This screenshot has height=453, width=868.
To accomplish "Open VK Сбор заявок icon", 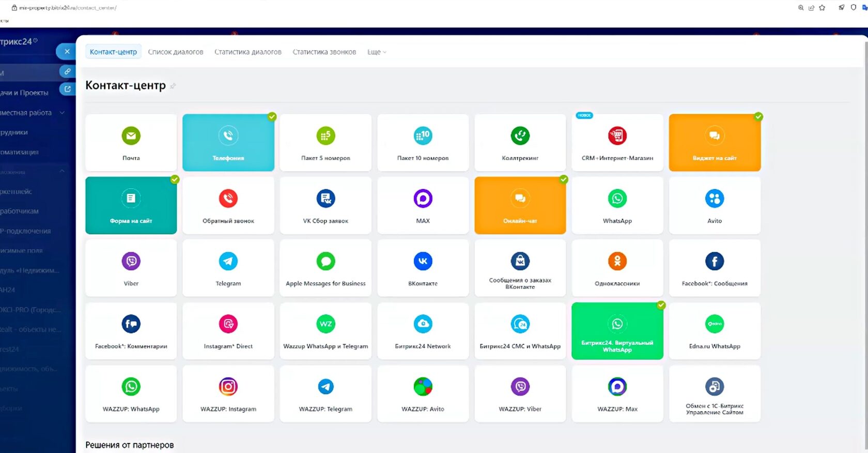I will (326, 199).
